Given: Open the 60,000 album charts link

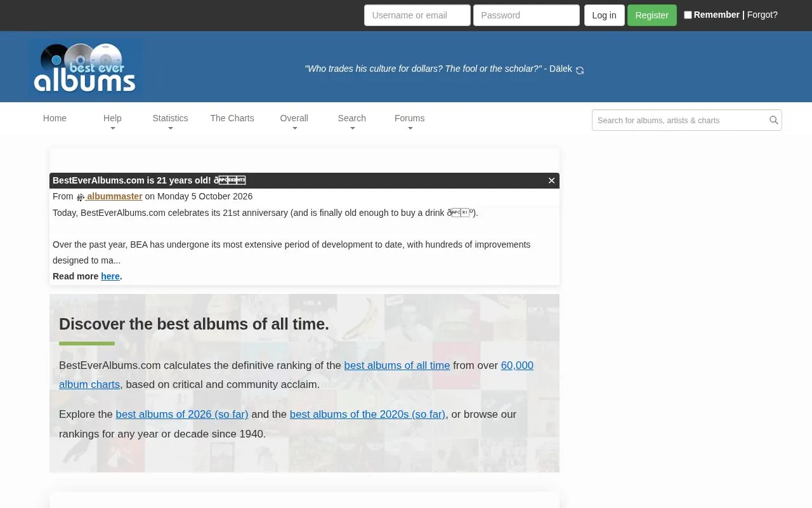Looking at the screenshot, I should (x=296, y=375).
